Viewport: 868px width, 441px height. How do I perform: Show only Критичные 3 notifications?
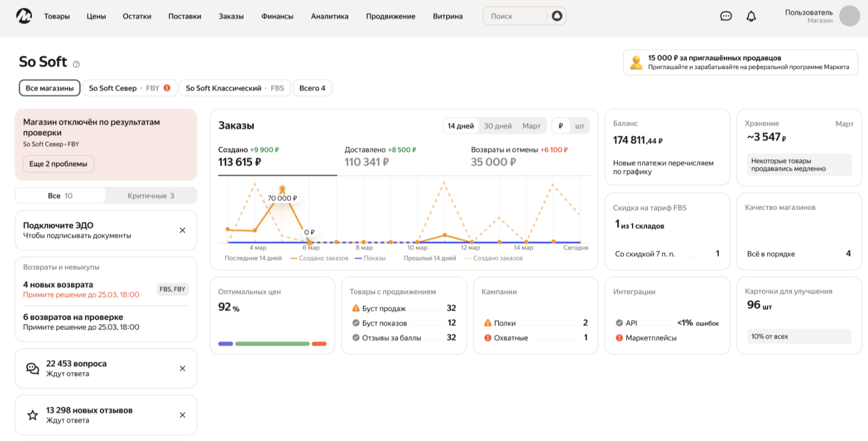[x=151, y=196]
